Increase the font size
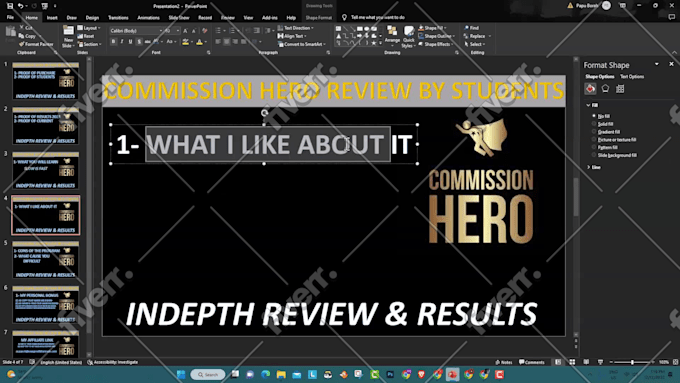Screen dimensions: 680x383 point(185,31)
